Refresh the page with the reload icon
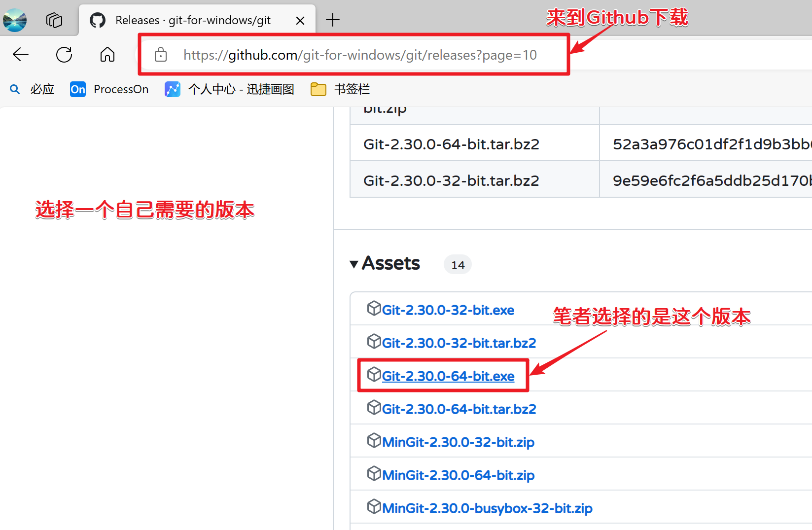 pos(64,55)
